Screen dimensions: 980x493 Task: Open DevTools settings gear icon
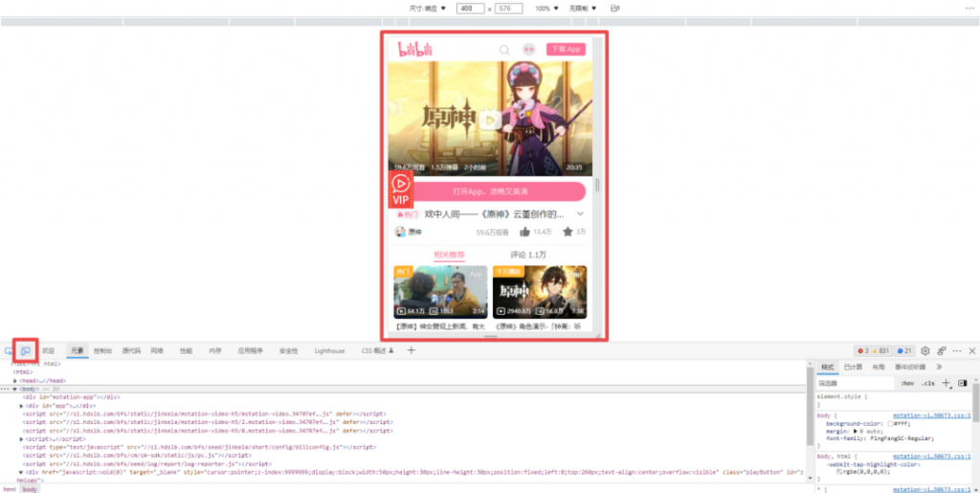coord(924,351)
